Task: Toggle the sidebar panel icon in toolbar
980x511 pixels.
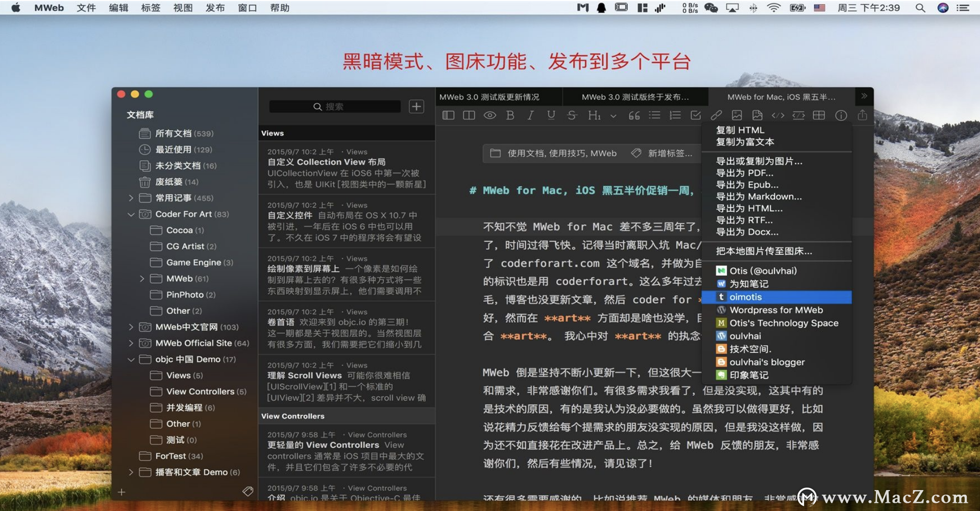Action: pos(448,115)
